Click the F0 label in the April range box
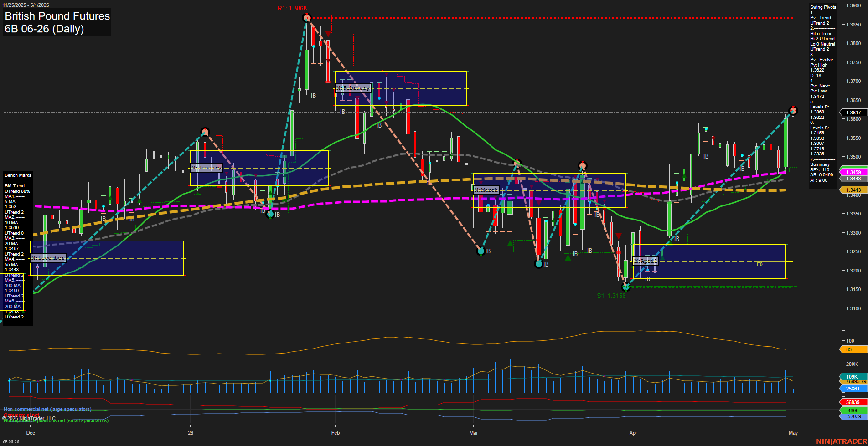The height and width of the screenshot is (446, 868). point(759,264)
